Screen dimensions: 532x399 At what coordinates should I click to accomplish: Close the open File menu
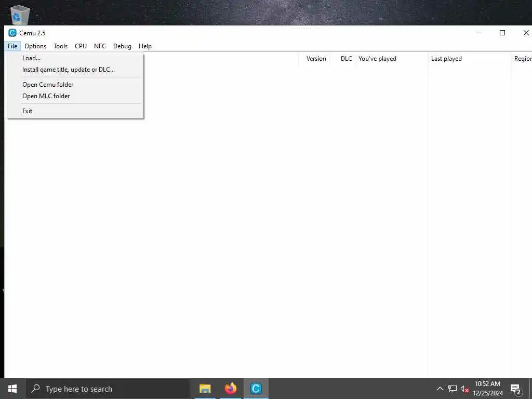coord(12,46)
